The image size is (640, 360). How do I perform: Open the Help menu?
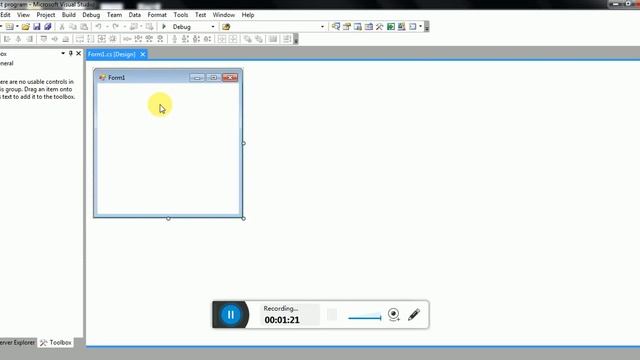248,15
